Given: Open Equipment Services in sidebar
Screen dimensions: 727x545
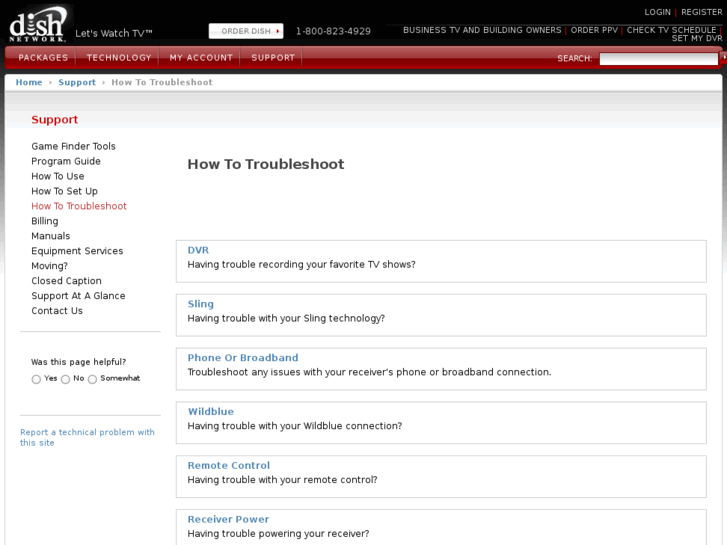Looking at the screenshot, I should (77, 251).
